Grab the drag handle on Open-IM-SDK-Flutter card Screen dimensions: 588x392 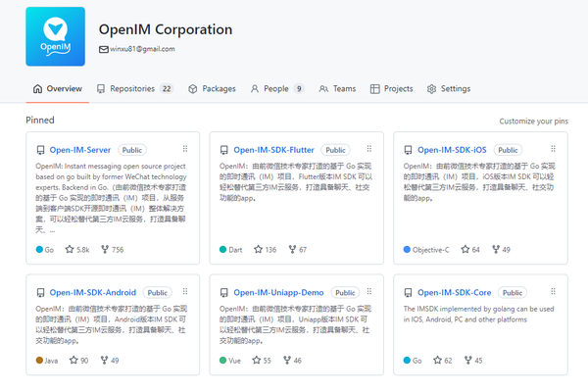(x=369, y=149)
